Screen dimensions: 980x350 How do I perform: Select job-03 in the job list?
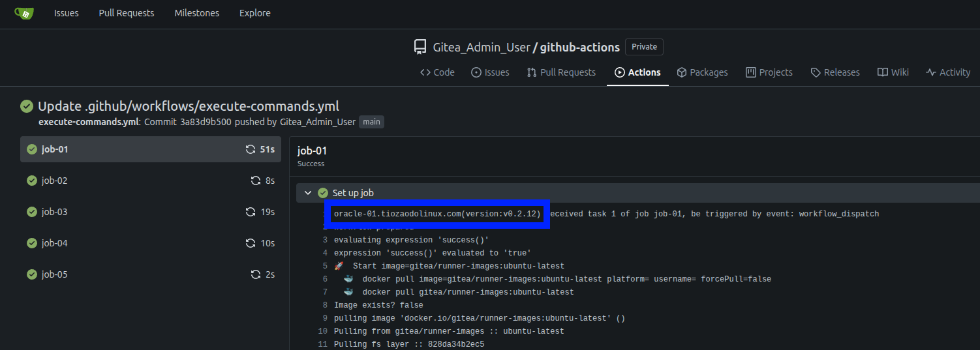tap(151, 212)
